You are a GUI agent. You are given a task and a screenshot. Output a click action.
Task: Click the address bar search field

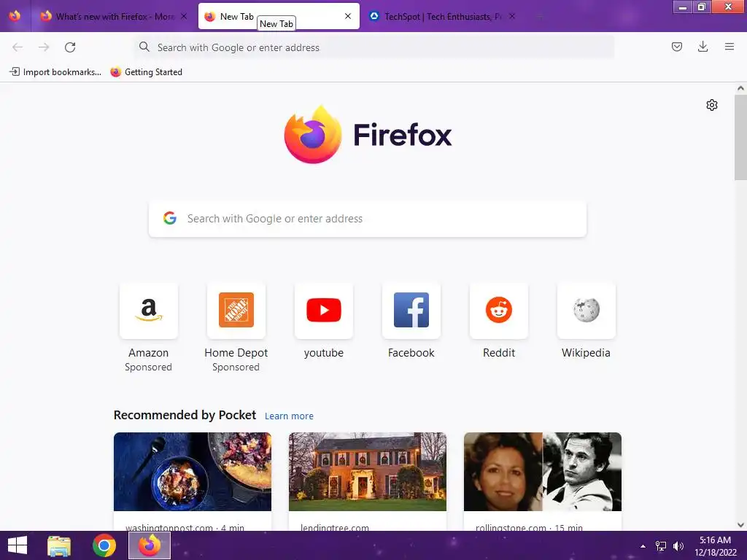tap(374, 47)
